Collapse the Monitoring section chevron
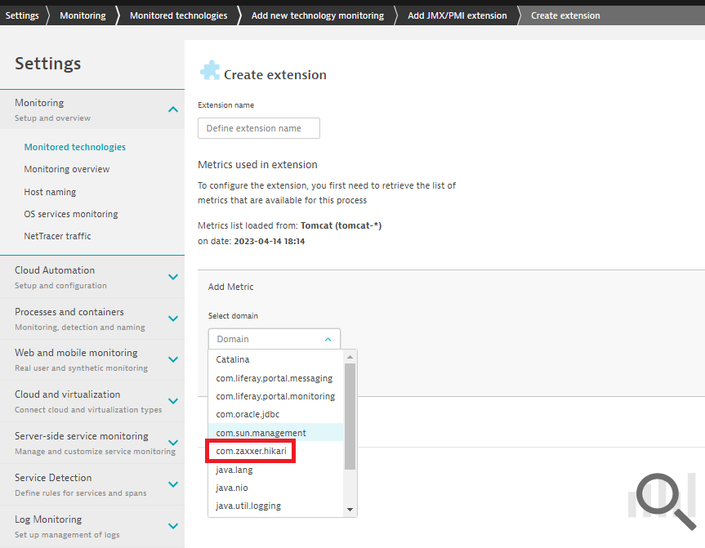 173,109
